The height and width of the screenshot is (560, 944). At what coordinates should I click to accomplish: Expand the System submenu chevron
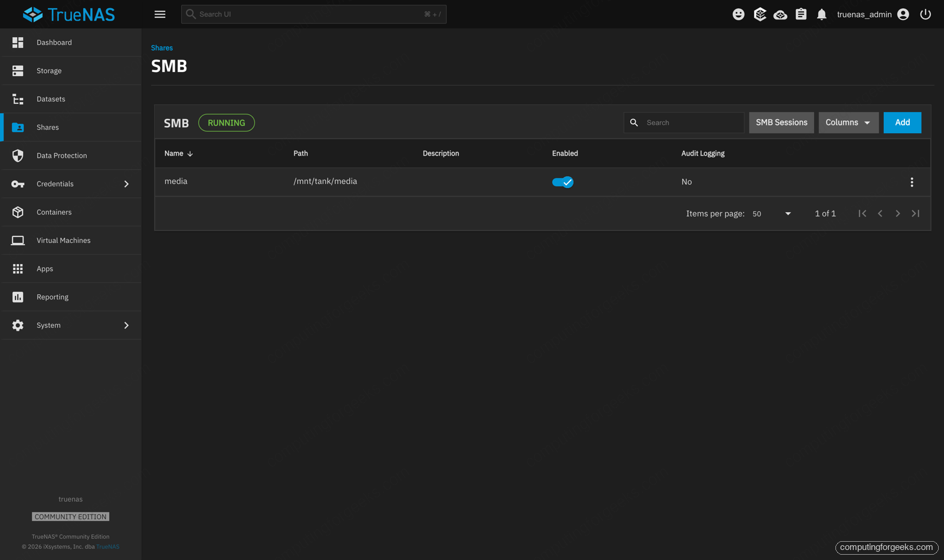pyautogui.click(x=126, y=325)
